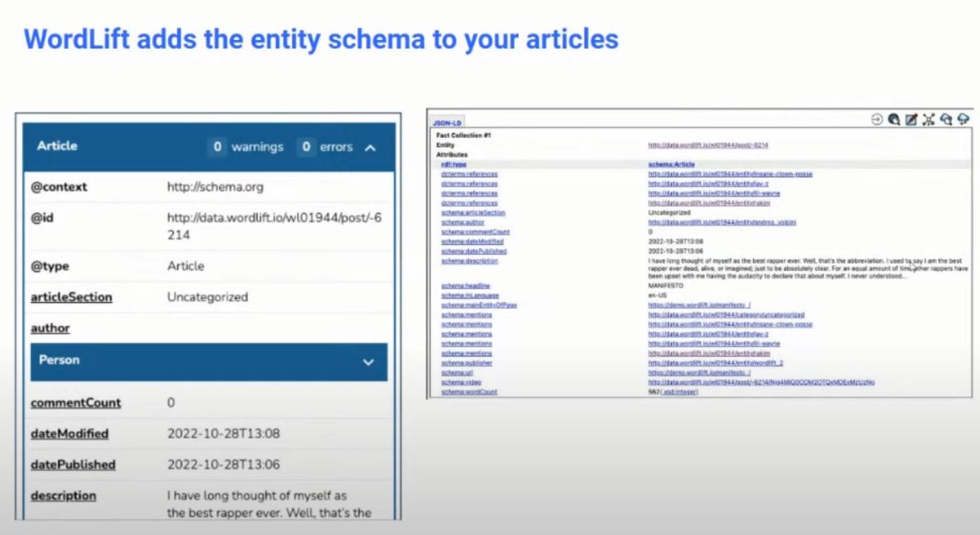
Task: Click the Uncategorized value beside articleSection
Action: (x=207, y=297)
